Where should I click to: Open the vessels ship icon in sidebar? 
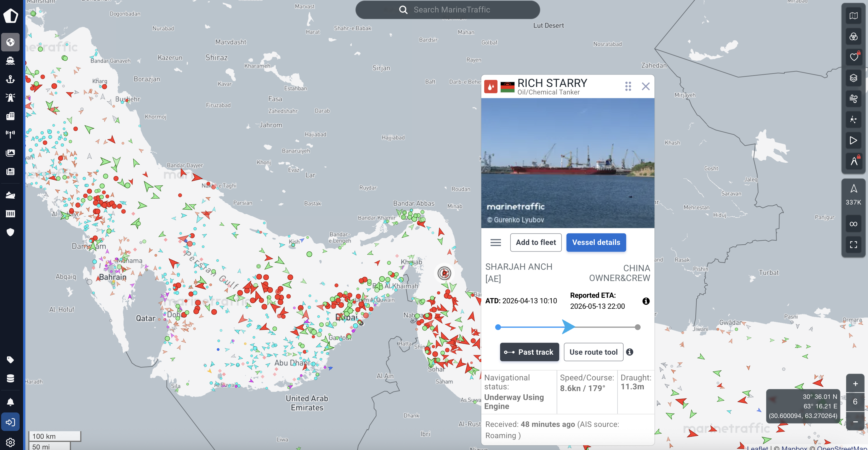click(x=10, y=60)
